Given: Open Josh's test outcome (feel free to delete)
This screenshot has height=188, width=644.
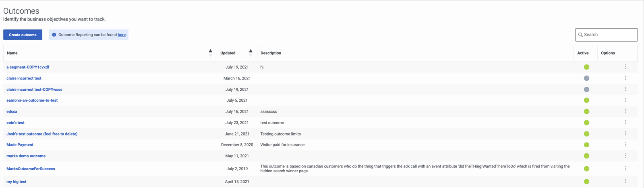Looking at the screenshot, I should [x=42, y=134].
